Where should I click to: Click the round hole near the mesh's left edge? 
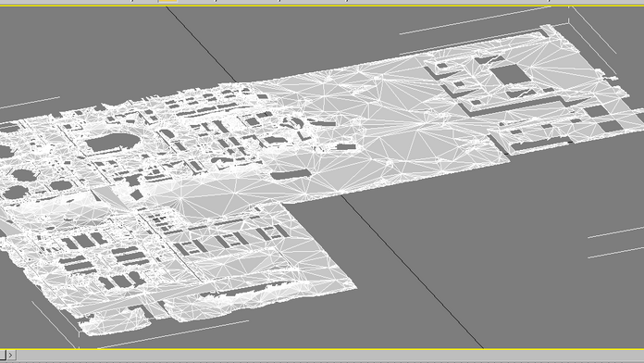15,192
